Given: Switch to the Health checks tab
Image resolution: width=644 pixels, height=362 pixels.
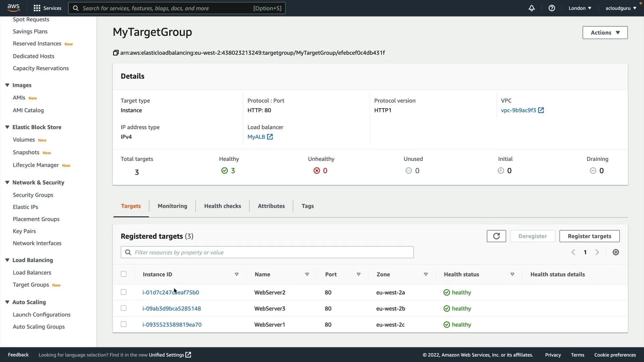Looking at the screenshot, I should pyautogui.click(x=222, y=206).
